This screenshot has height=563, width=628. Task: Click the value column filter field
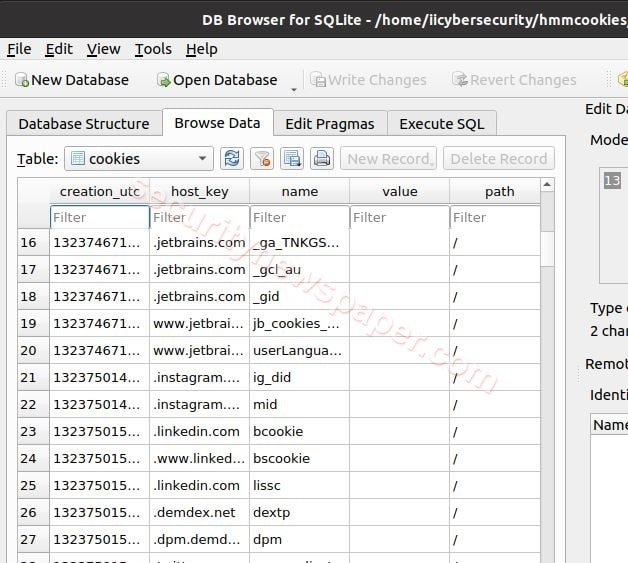400,217
